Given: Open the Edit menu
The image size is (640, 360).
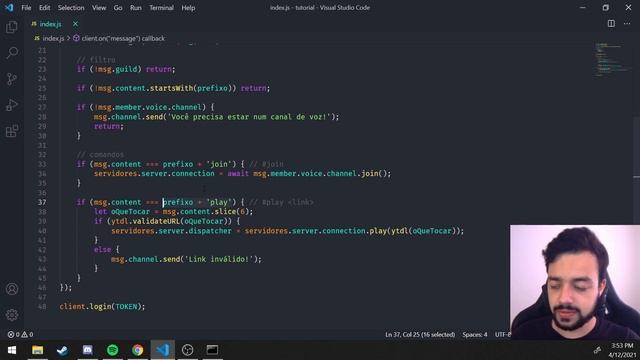Looking at the screenshot, I should coord(44,8).
